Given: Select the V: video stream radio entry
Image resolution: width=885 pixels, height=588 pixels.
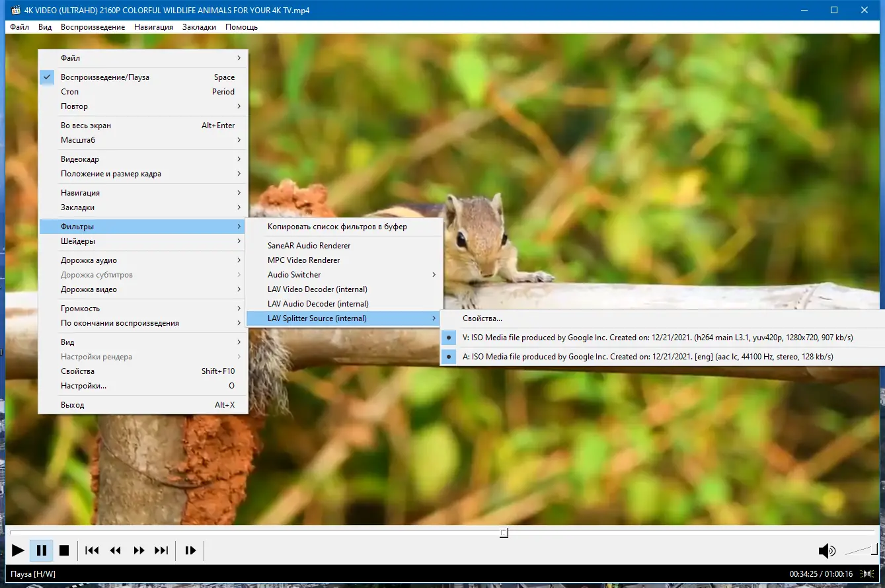Looking at the screenshot, I should pyautogui.click(x=663, y=338).
